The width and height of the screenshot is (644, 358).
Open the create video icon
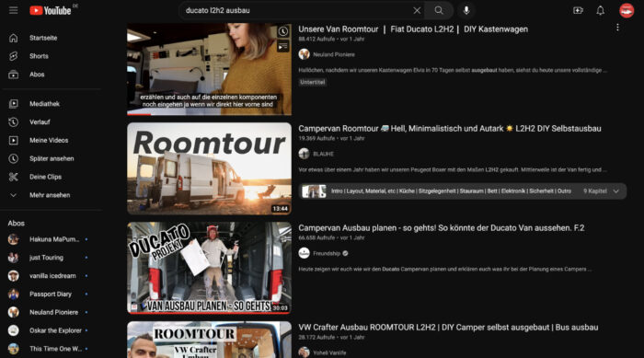[578, 10]
